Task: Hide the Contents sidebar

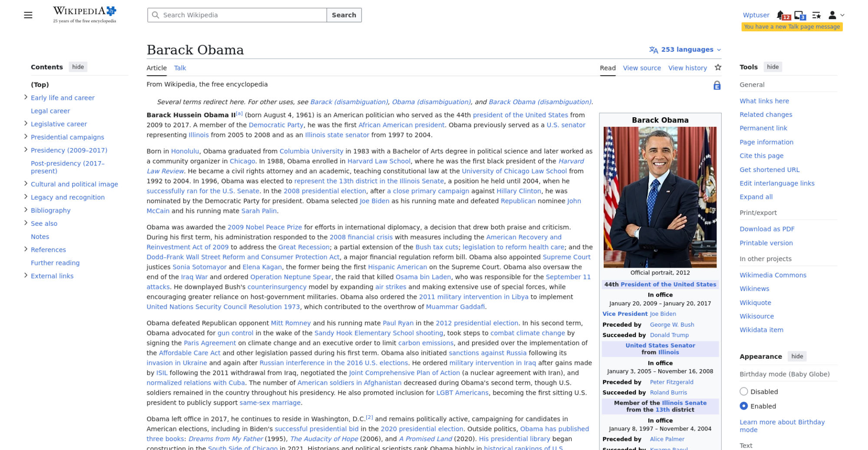Action: pyautogui.click(x=78, y=67)
